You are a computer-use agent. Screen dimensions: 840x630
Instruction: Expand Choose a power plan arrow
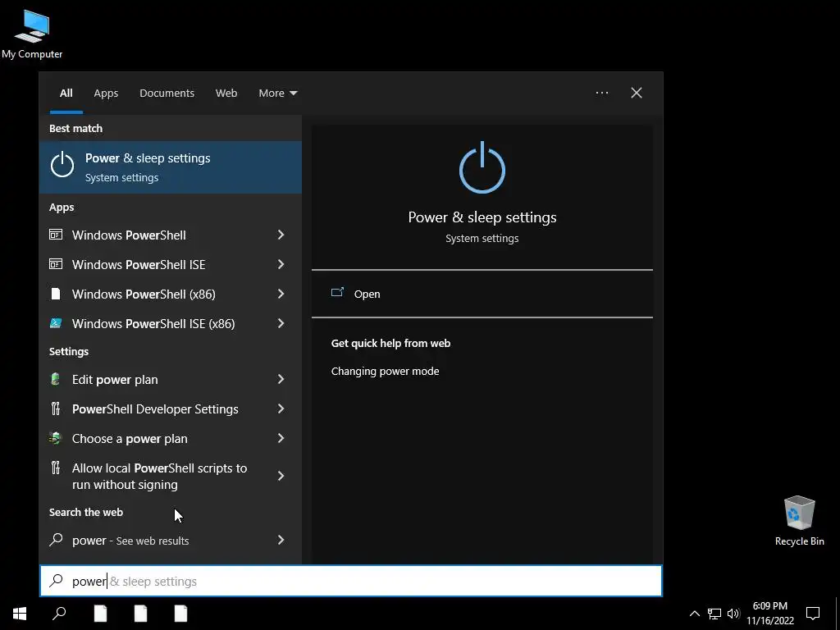(x=281, y=438)
